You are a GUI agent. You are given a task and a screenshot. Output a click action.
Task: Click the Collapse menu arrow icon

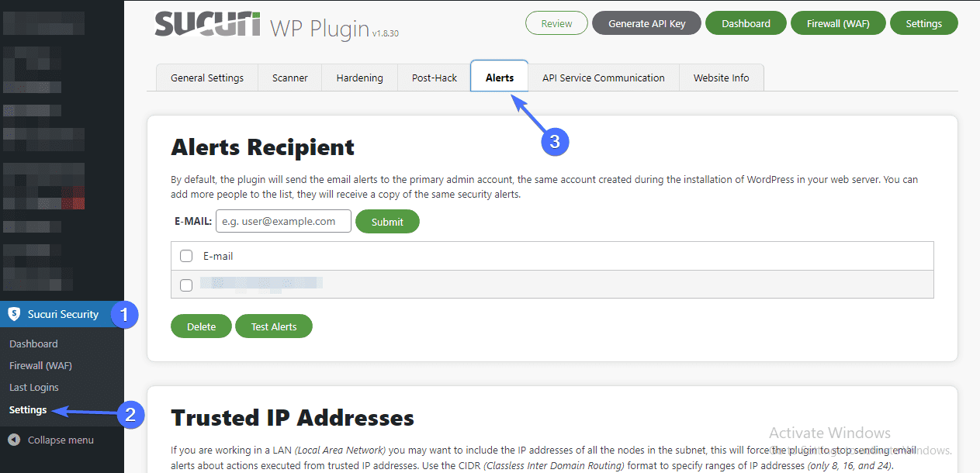point(14,440)
